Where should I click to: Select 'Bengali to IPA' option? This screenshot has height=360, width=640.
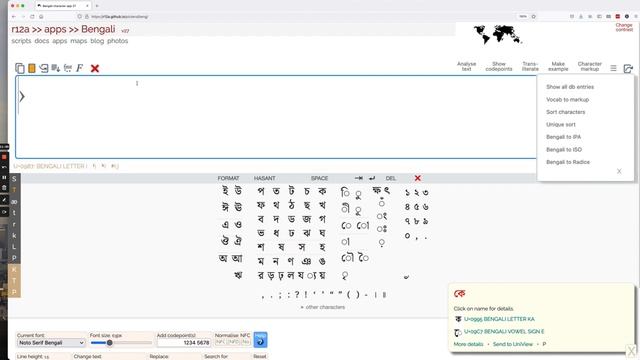point(563,137)
